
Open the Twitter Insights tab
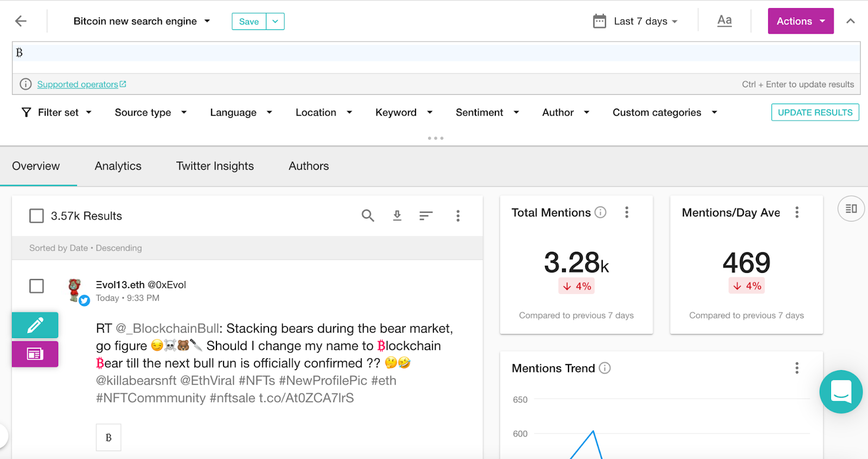[x=215, y=166]
